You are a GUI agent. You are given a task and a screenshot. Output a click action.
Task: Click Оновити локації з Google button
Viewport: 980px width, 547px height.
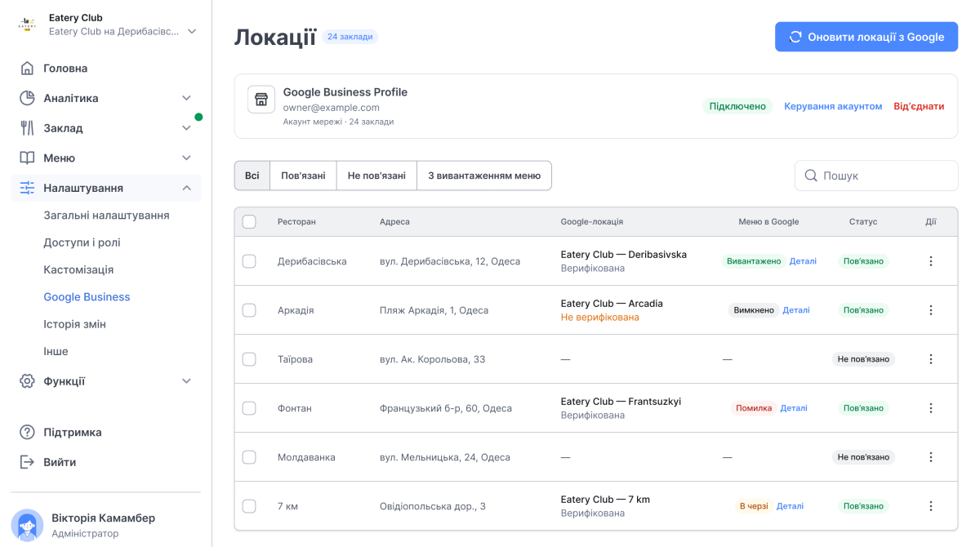(x=866, y=37)
